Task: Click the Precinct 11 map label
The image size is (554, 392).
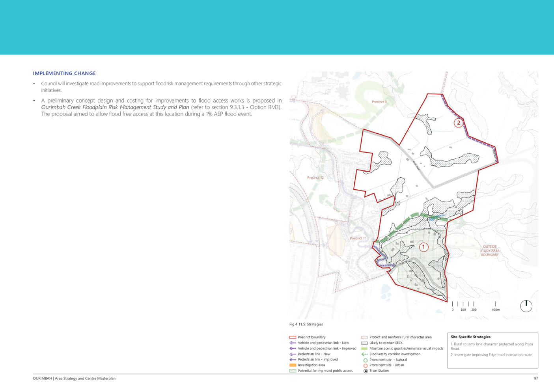Action: (358, 238)
